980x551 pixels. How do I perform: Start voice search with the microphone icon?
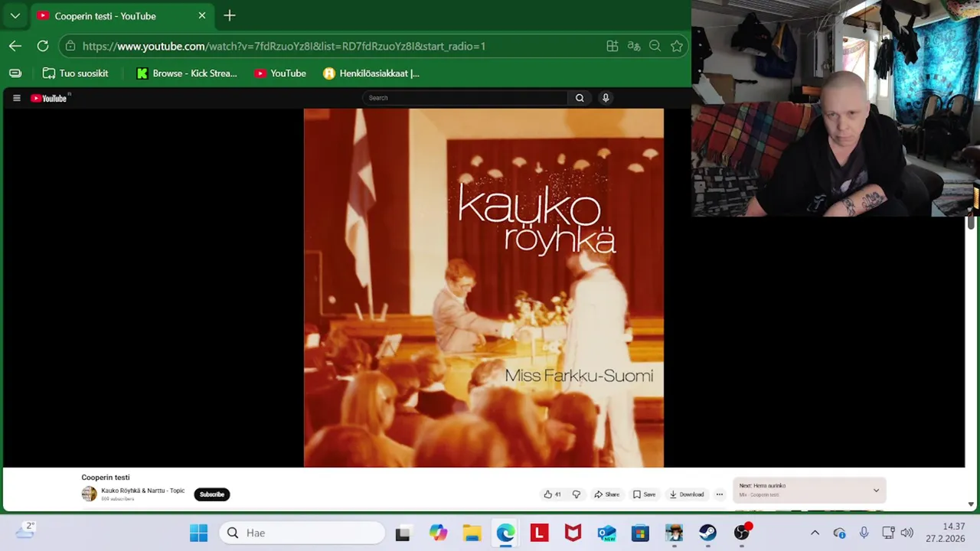point(606,98)
